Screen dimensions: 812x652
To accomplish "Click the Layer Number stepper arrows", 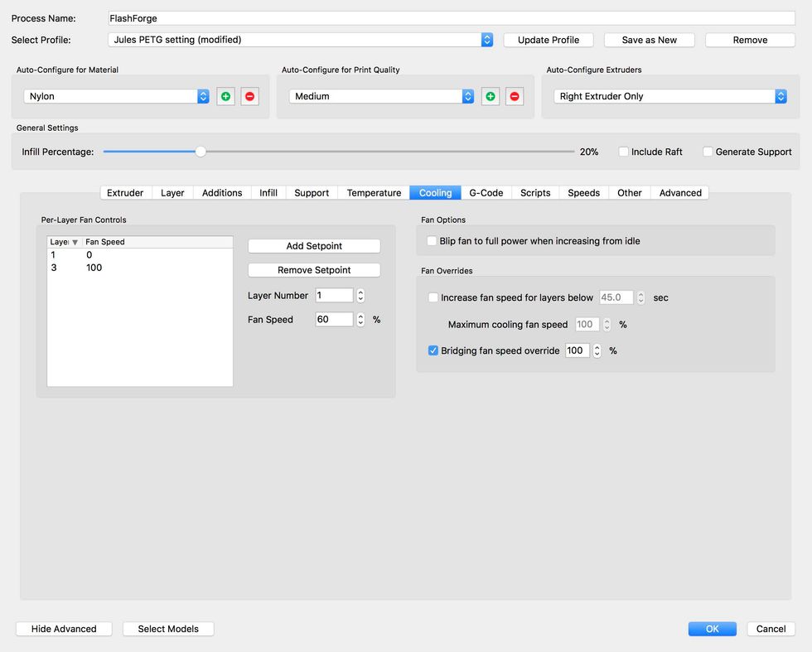I will tap(360, 296).
